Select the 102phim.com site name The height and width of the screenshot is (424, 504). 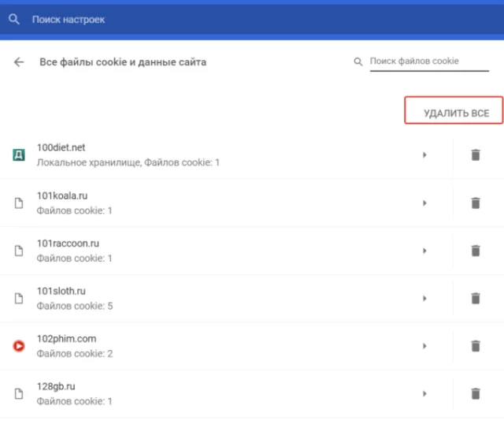click(x=66, y=339)
